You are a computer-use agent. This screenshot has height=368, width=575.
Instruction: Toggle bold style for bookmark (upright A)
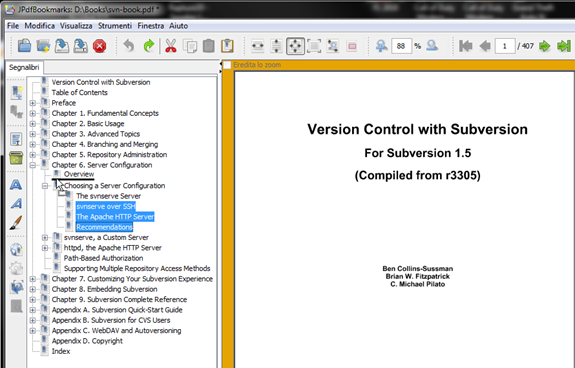click(16, 185)
